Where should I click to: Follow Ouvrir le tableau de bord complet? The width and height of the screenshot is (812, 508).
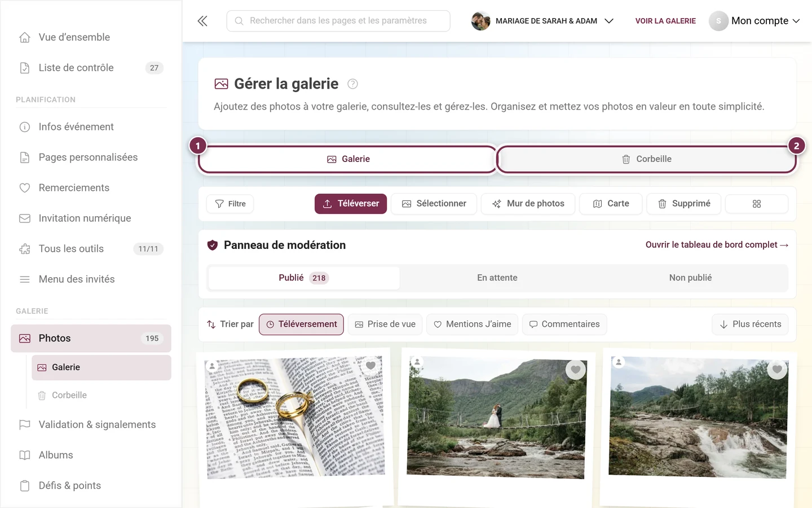(x=717, y=245)
